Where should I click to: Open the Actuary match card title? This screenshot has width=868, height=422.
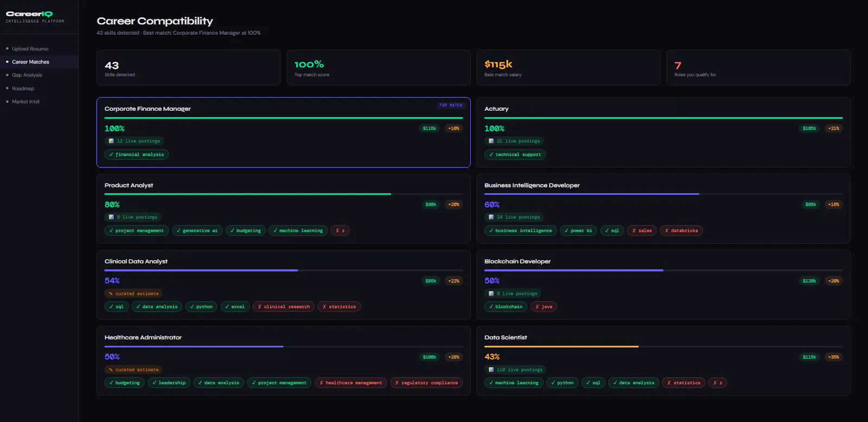[496, 109]
